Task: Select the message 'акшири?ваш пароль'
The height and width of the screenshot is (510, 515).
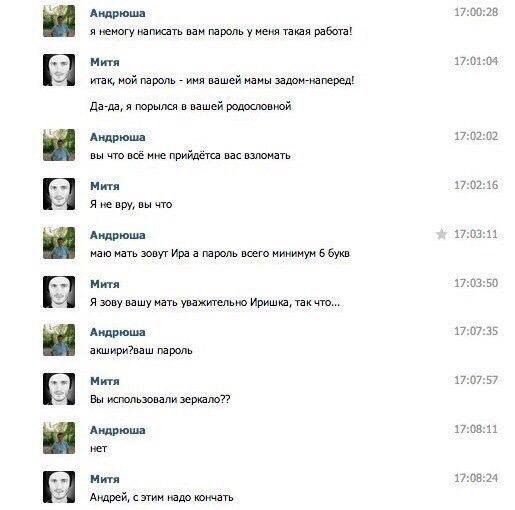Action: point(141,351)
